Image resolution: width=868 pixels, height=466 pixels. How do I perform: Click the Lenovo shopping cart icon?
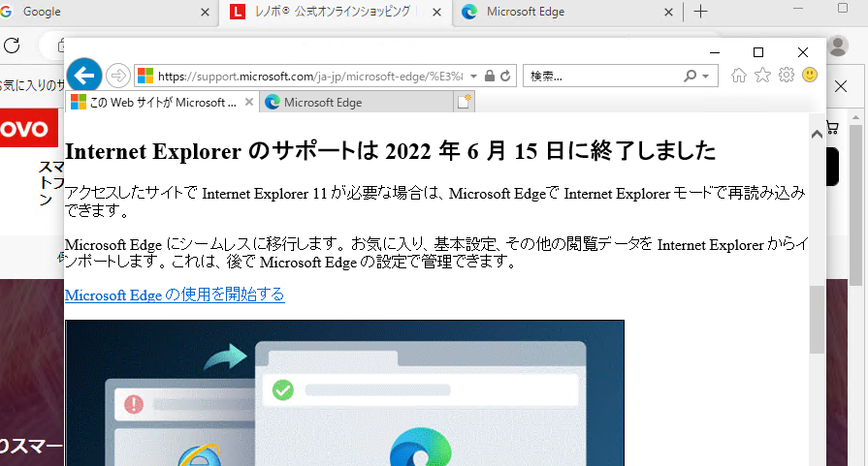coord(832,128)
